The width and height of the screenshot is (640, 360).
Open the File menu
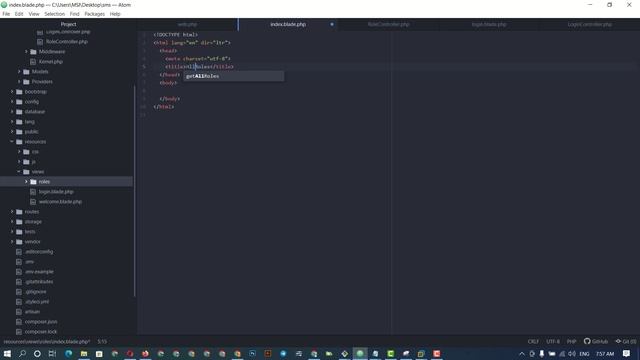click(6, 14)
